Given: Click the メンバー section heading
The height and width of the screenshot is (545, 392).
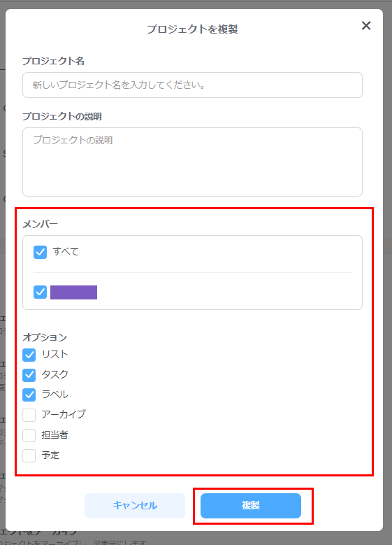Looking at the screenshot, I should 41,224.
